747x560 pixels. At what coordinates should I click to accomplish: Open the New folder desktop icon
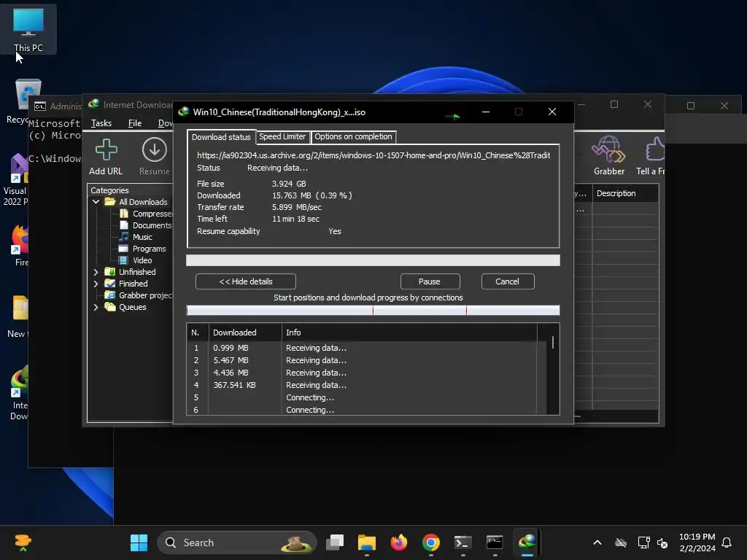pos(19,316)
